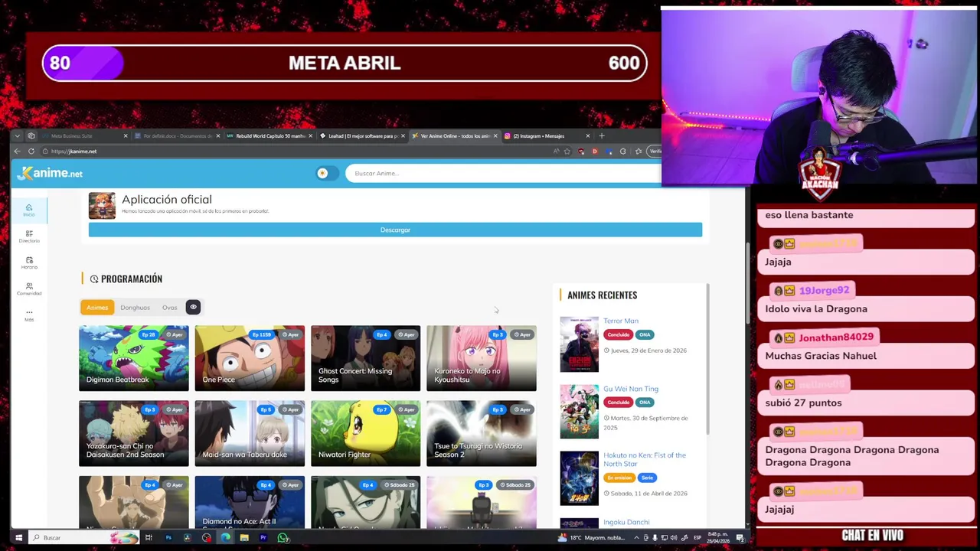Image resolution: width=980 pixels, height=551 pixels.
Task: Click the JKanime.net logo
Action: pyautogui.click(x=50, y=173)
